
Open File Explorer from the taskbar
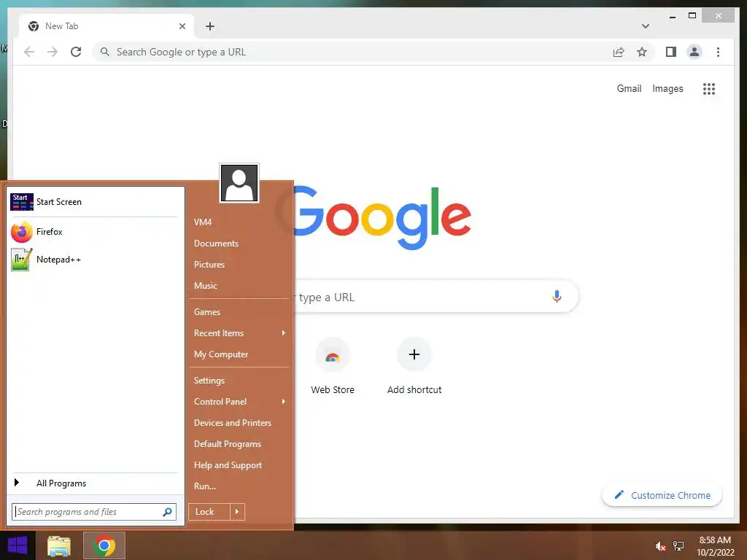(x=59, y=545)
